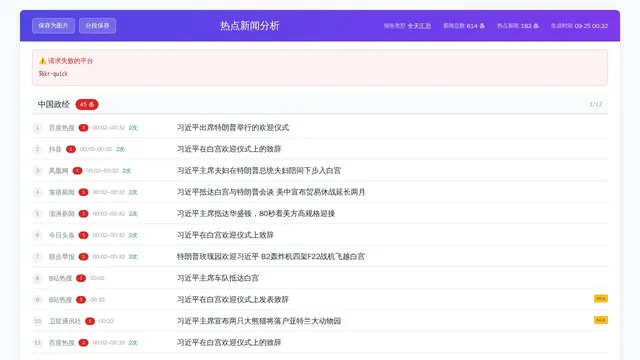
Task: Click the 00:02 timestamp in row 8
Action: point(97,278)
